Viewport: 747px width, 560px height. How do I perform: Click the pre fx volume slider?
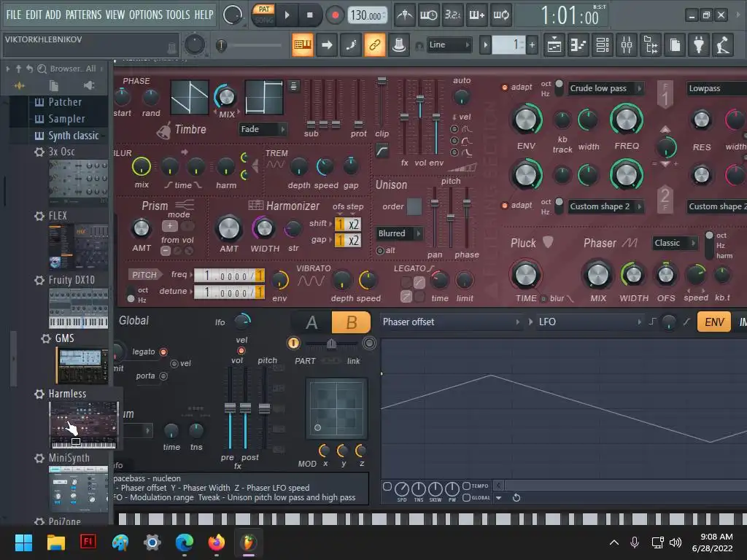click(230, 408)
